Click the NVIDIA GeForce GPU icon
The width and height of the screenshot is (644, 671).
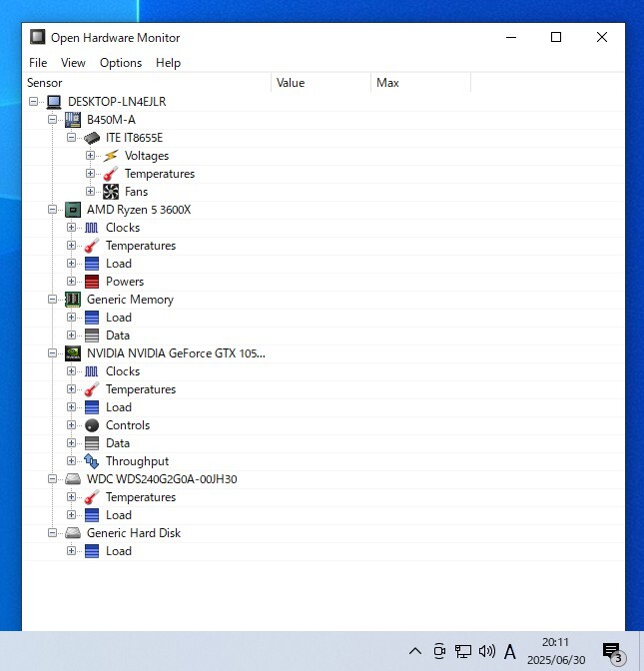73,353
